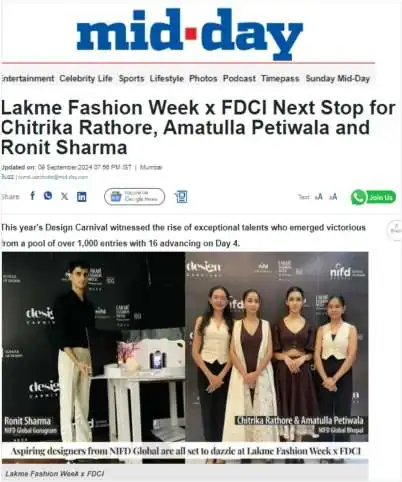Viewport: 402px width, 482px height.
Task: Share article on Facebook icon
Action: point(32,196)
